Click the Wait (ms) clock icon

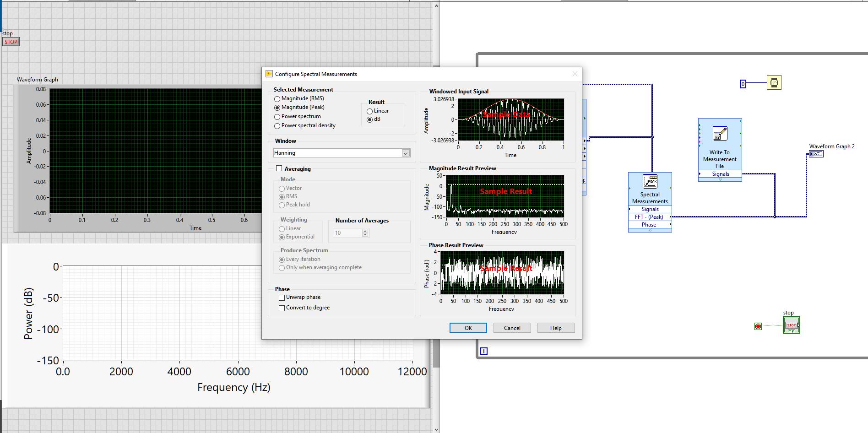pyautogui.click(x=774, y=82)
